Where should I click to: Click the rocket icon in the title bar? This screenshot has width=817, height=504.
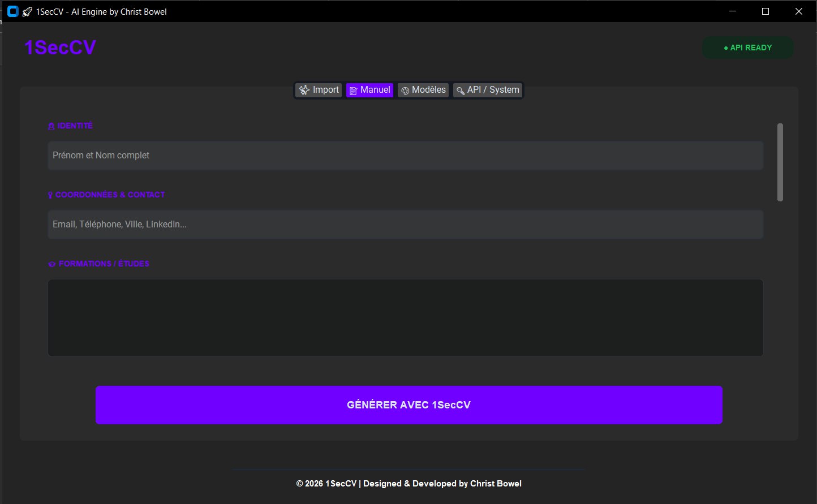(x=27, y=11)
